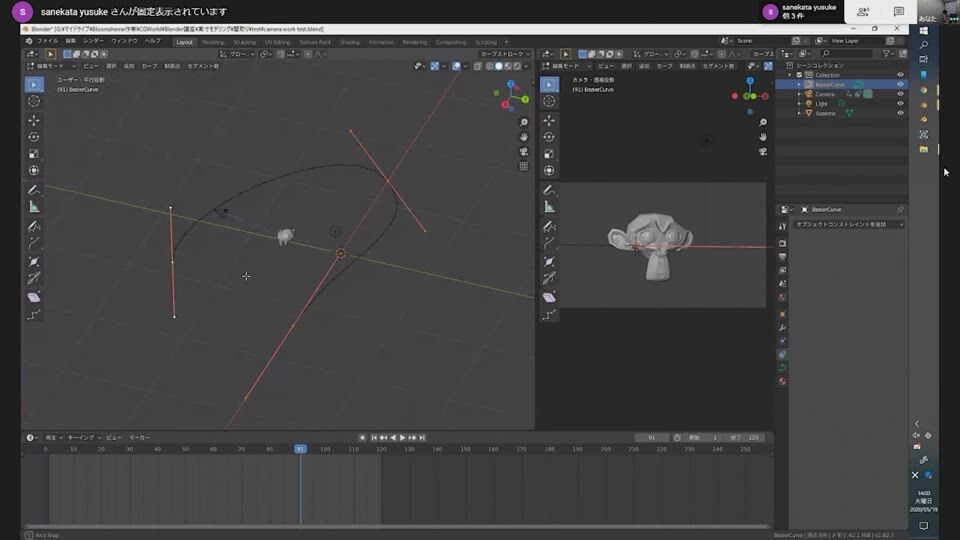Click the current frame number field
The height and width of the screenshot is (540, 960).
[x=652, y=438]
